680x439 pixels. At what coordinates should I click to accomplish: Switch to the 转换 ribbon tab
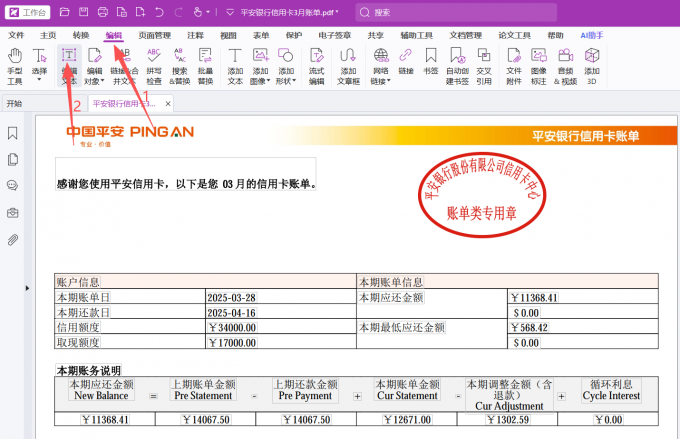(x=81, y=35)
